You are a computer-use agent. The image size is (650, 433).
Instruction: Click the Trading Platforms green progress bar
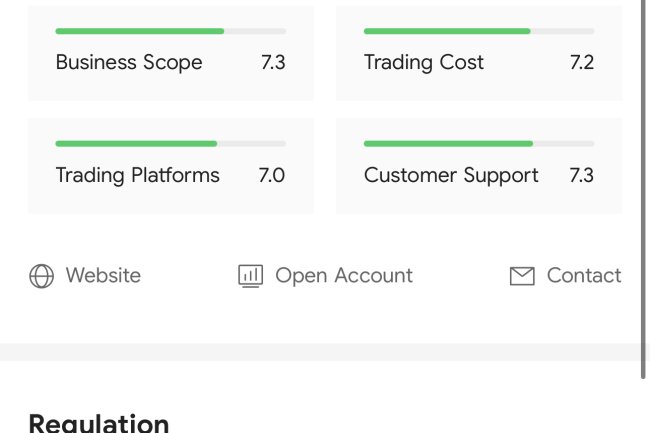(x=136, y=144)
